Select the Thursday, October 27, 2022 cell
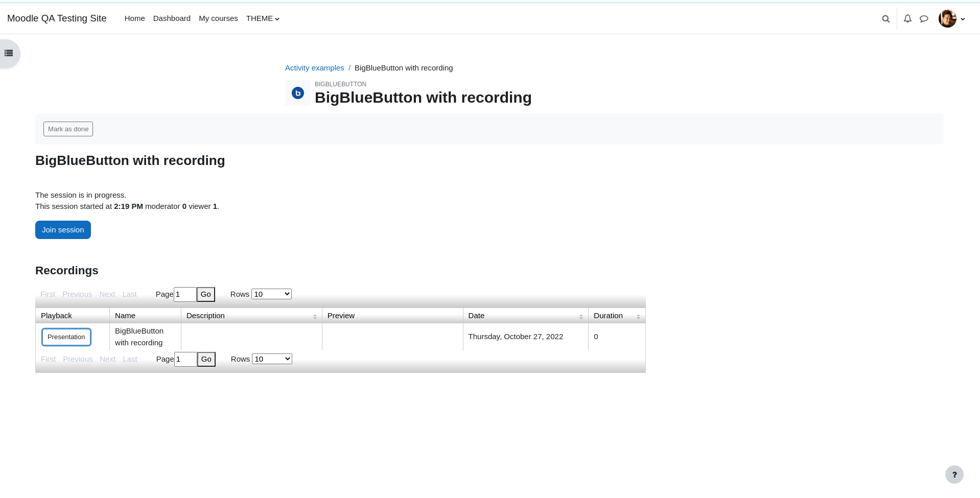 pos(526,337)
